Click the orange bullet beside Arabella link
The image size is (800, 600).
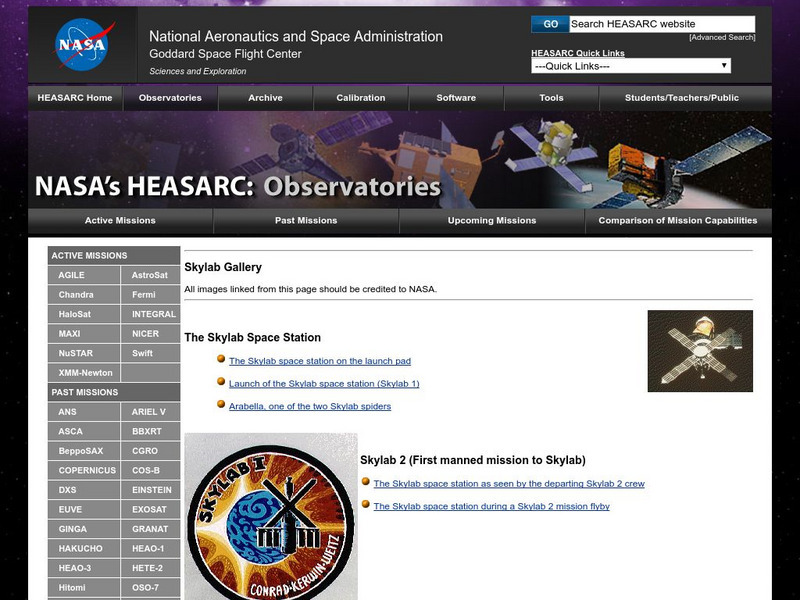(221, 404)
